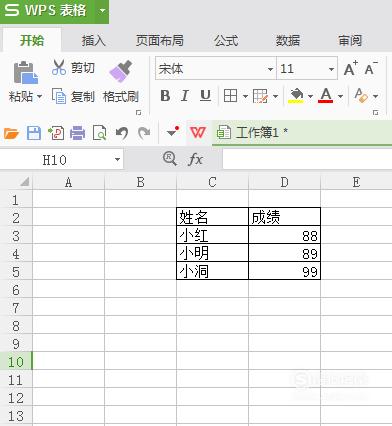Open file with folder icon
Image resolution: width=392 pixels, height=426 pixels.
[x=11, y=133]
